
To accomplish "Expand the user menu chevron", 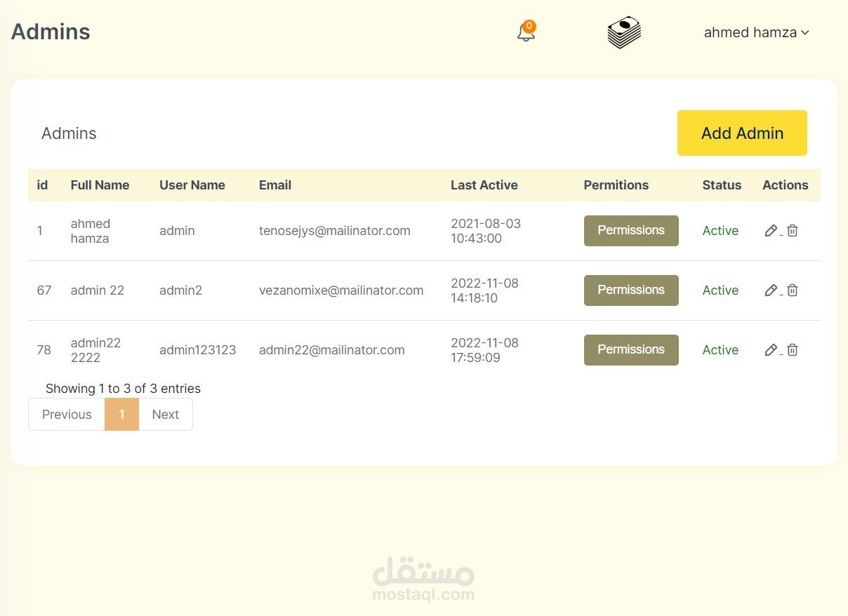I will coord(805,32).
